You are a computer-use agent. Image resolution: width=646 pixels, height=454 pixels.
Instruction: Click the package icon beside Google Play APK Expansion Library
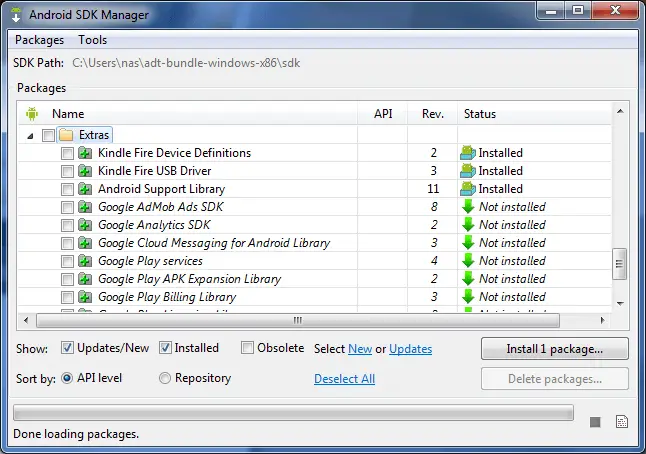(x=85, y=279)
